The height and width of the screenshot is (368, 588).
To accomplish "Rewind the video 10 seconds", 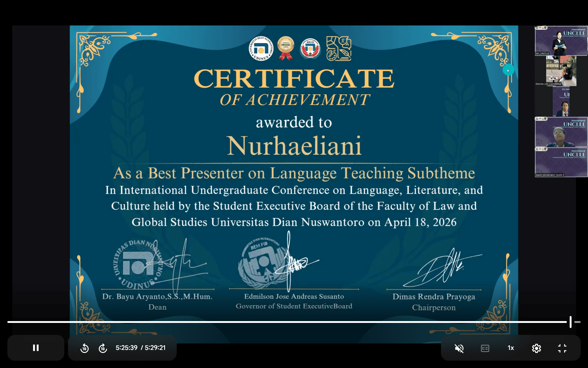I will tap(85, 348).
